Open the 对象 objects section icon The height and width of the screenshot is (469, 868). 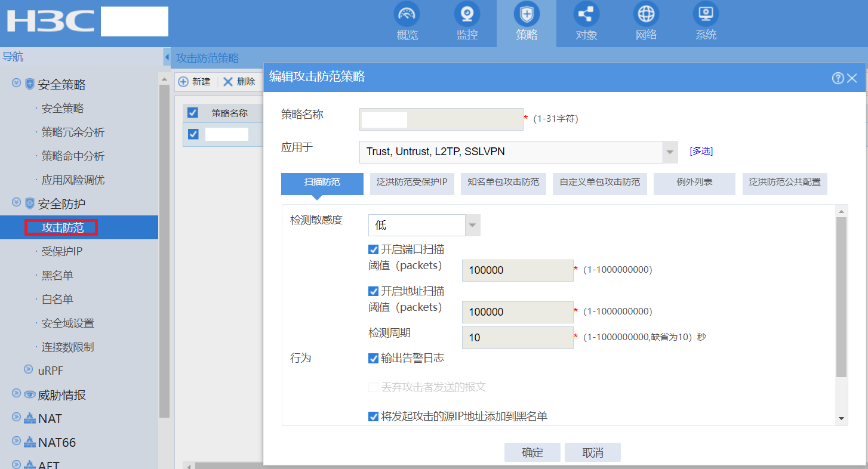click(x=586, y=14)
